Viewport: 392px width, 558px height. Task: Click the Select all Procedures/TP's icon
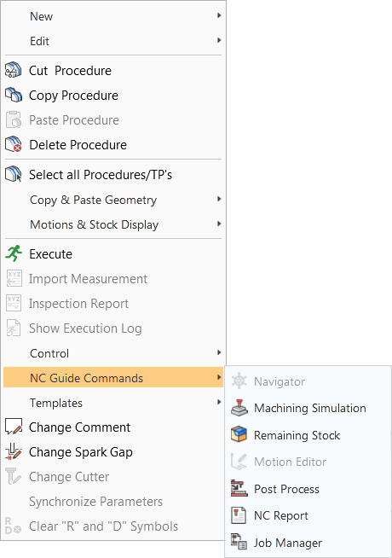(13, 174)
